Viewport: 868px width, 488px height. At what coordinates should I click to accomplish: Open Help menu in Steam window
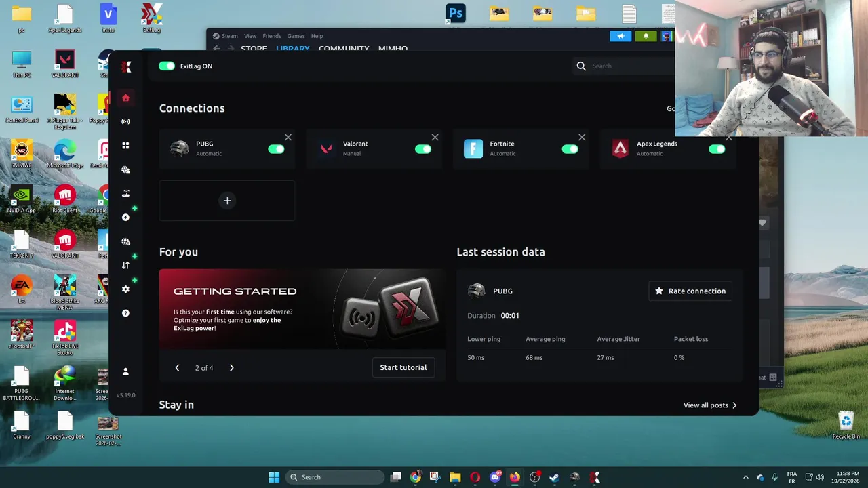tap(317, 36)
